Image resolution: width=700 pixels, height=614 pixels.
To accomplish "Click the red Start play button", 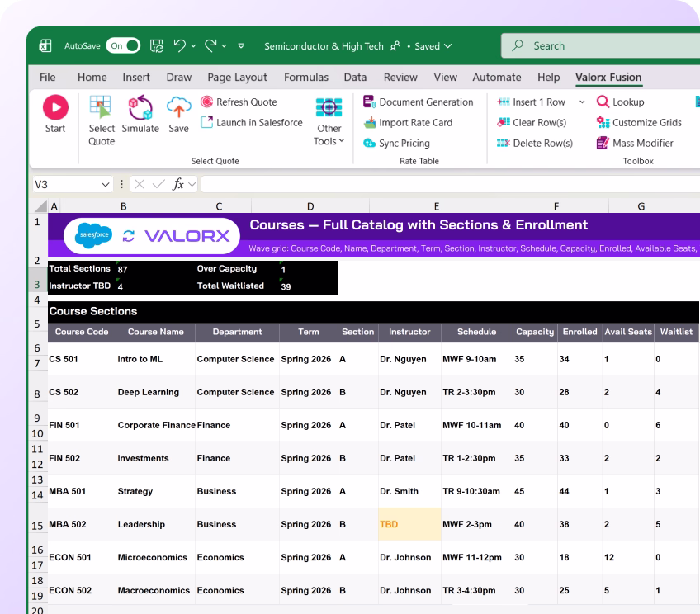I will pos(55,107).
